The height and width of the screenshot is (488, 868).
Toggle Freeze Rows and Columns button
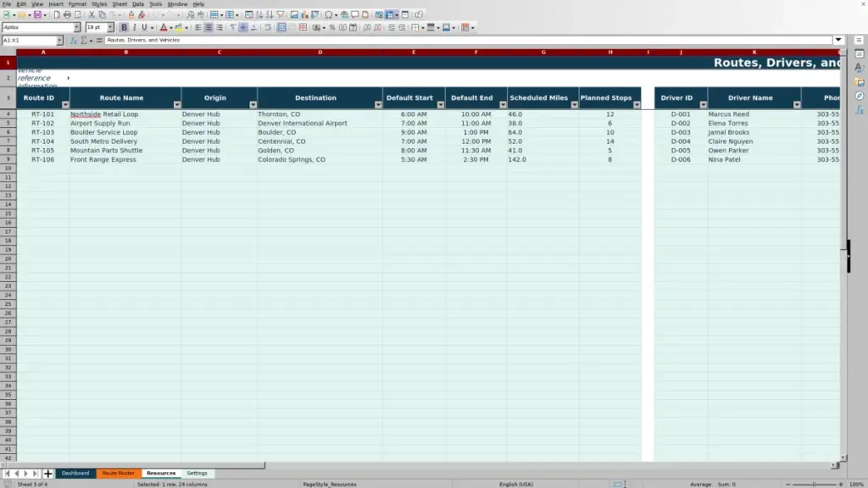click(x=390, y=15)
